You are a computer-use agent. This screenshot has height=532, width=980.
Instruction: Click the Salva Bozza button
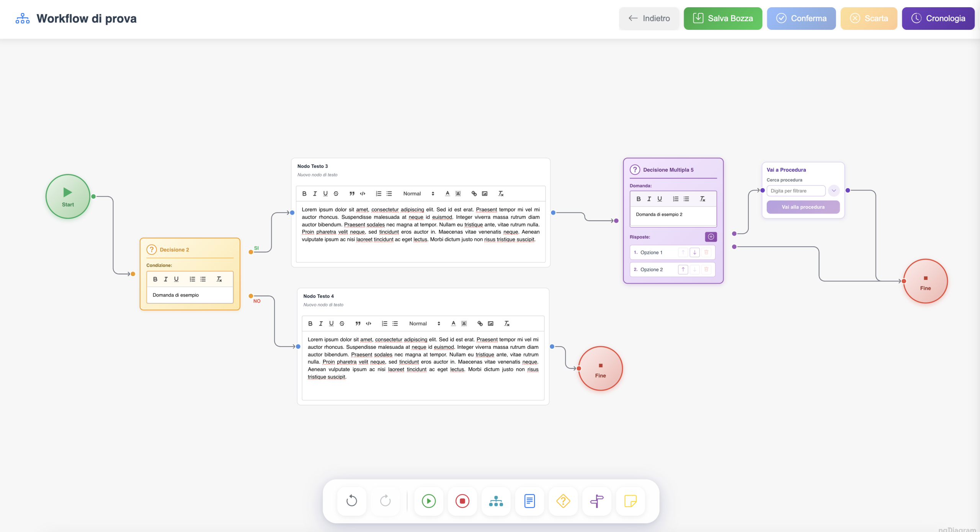(x=723, y=18)
